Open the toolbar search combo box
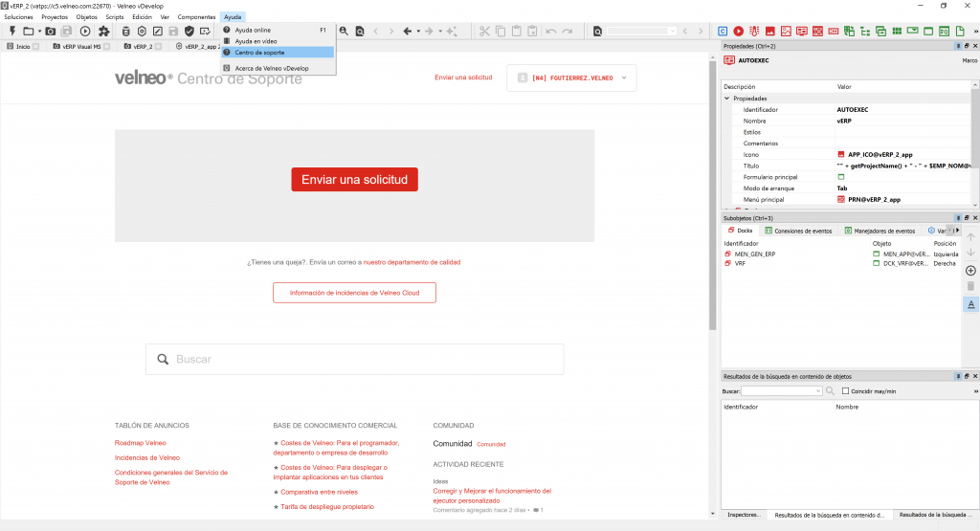Image resolution: width=980 pixels, height=531 pixels. (641, 31)
